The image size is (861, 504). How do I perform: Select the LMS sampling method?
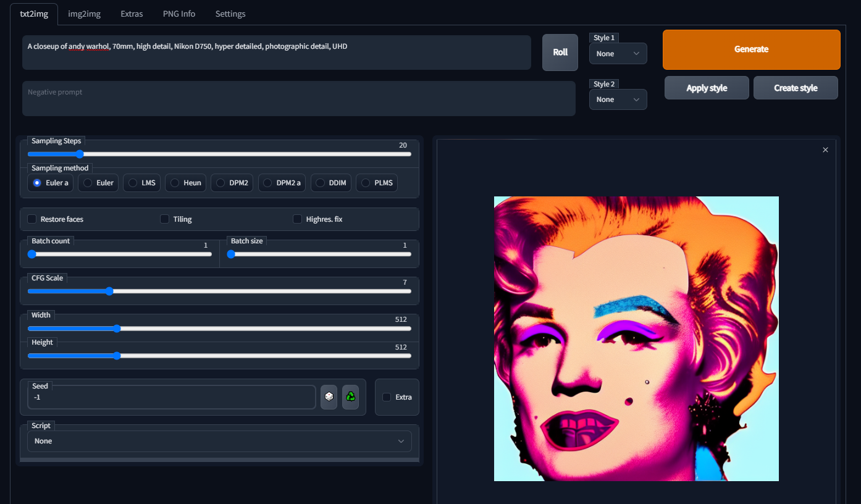141,183
